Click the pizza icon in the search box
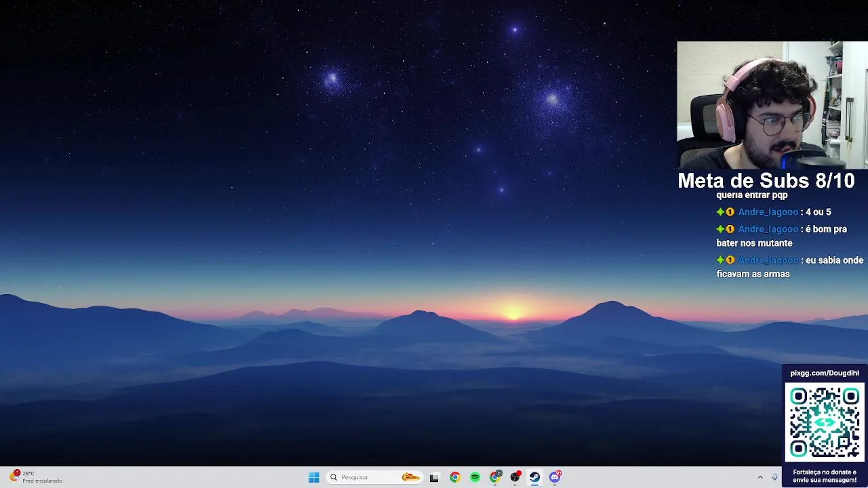Viewport: 868px width, 488px height. 410,477
